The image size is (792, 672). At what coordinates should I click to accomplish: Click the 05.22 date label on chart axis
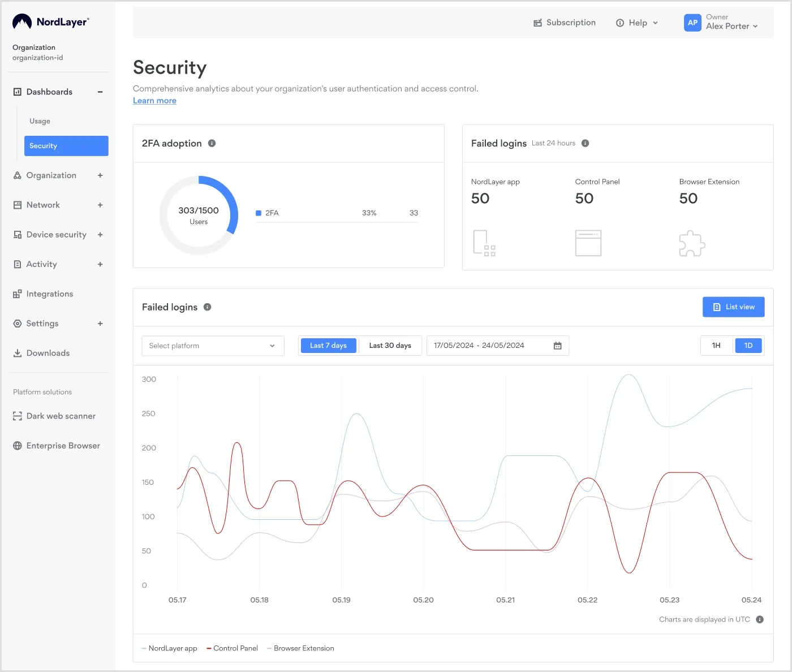point(587,600)
